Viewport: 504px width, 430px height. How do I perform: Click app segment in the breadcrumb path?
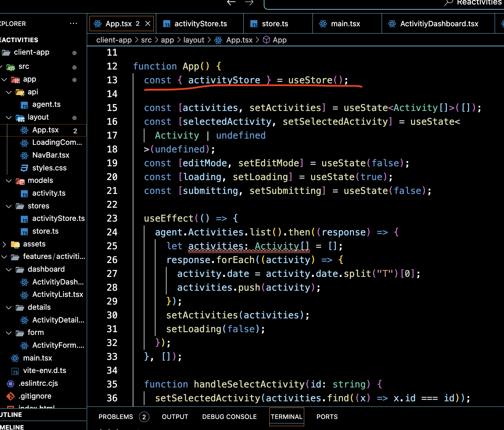(167, 40)
